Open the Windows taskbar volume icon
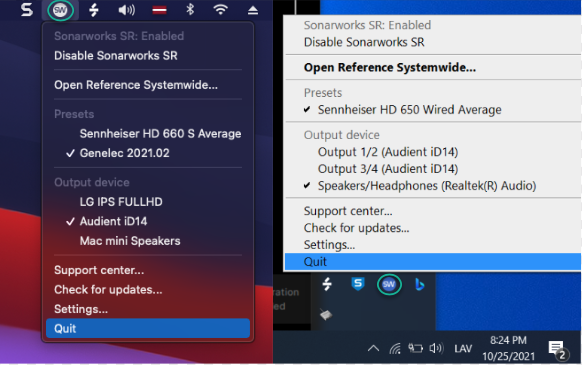 (x=436, y=348)
